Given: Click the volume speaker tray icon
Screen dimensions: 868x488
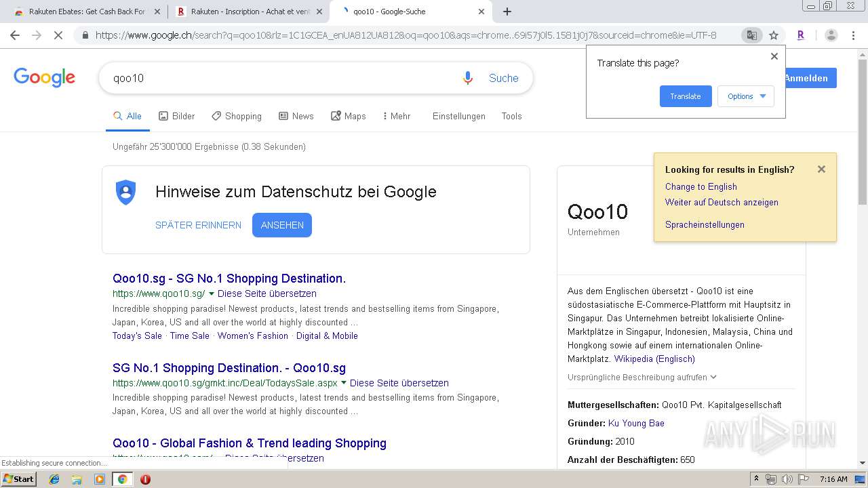Looking at the screenshot, I should (787, 479).
